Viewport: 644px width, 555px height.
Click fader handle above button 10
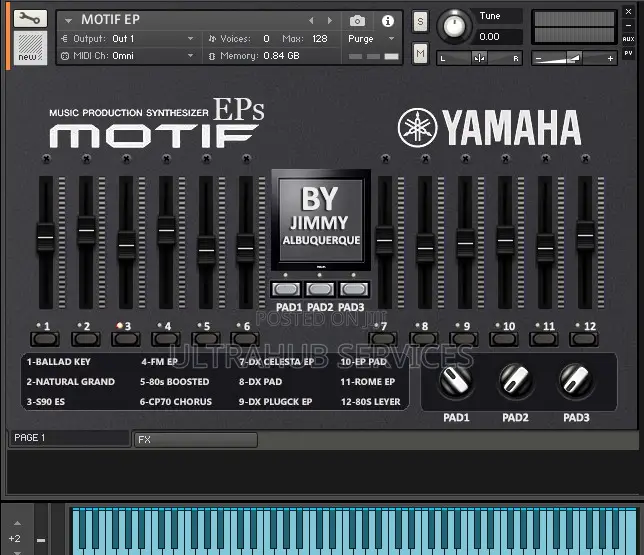[x=505, y=240]
